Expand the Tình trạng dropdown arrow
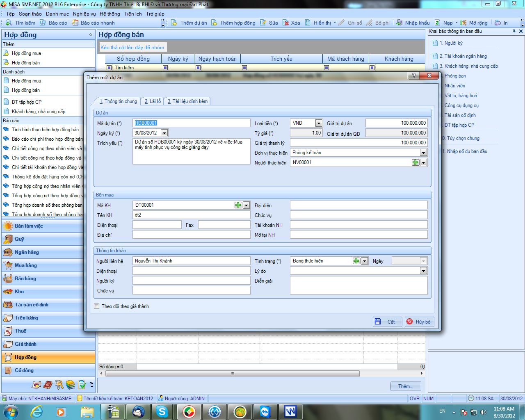 click(365, 261)
